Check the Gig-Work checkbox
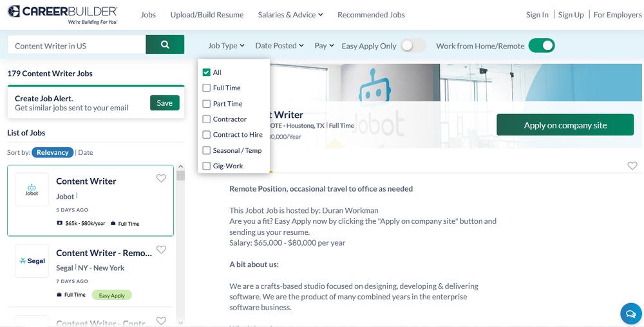Image resolution: width=644 pixels, height=327 pixels. [207, 166]
